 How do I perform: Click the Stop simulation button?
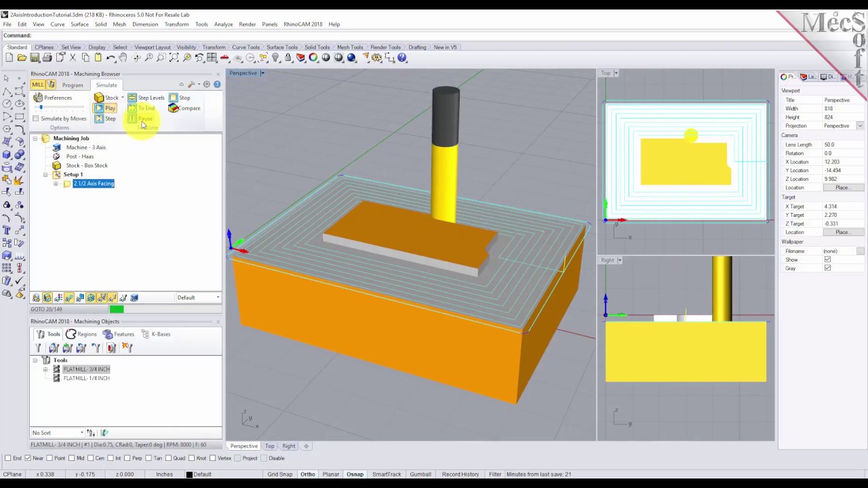pos(180,98)
